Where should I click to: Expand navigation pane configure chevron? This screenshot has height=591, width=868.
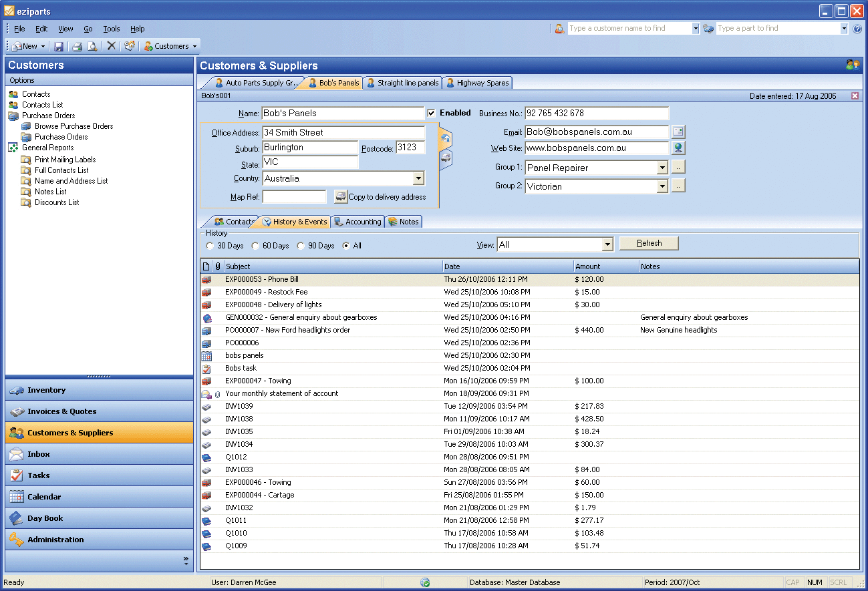coord(186,561)
